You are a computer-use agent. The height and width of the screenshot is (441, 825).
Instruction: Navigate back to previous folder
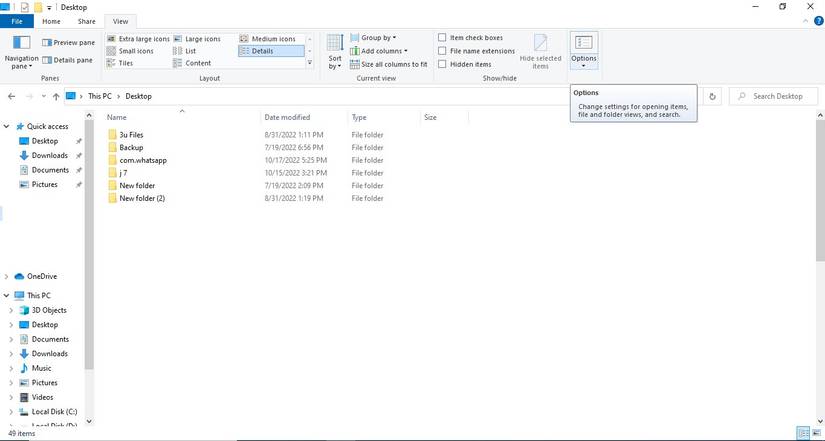click(x=12, y=96)
